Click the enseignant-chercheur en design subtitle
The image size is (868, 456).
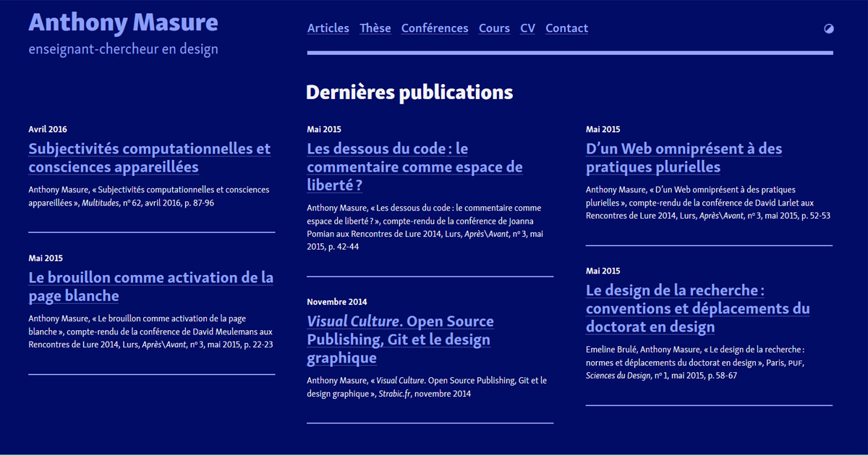coord(123,49)
